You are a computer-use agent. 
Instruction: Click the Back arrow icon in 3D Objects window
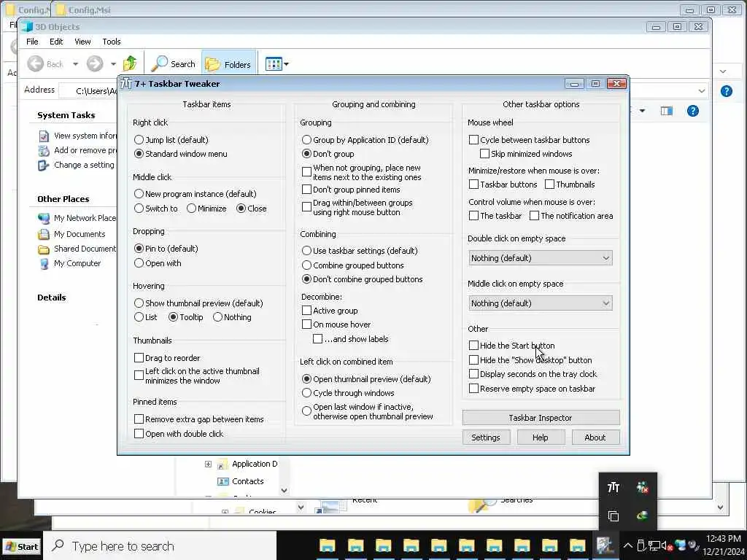coord(35,64)
